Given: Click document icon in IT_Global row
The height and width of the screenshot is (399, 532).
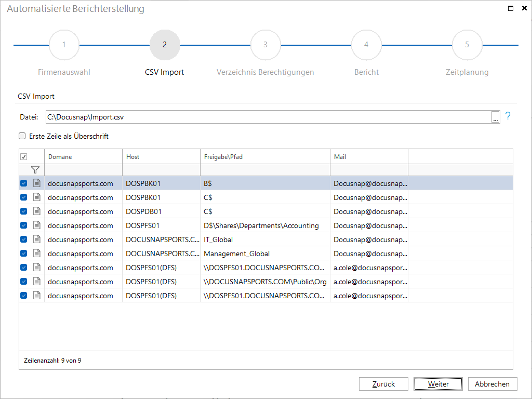Looking at the screenshot, I should tap(37, 239).
